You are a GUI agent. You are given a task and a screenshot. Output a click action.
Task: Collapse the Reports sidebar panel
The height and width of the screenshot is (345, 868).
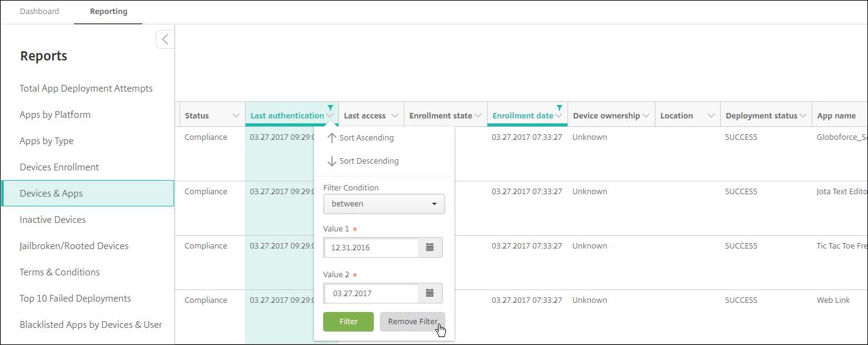click(165, 40)
